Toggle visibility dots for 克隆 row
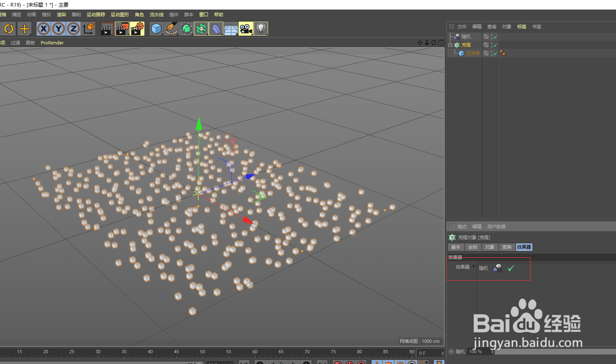Image resolution: width=616 pixels, height=364 pixels. coord(491,45)
